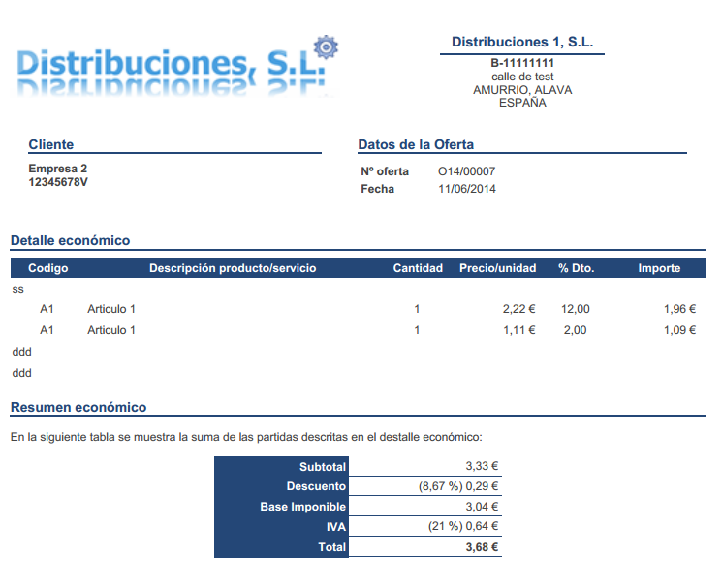Select the offer number O14/00007
722x588 pixels.
[466, 171]
